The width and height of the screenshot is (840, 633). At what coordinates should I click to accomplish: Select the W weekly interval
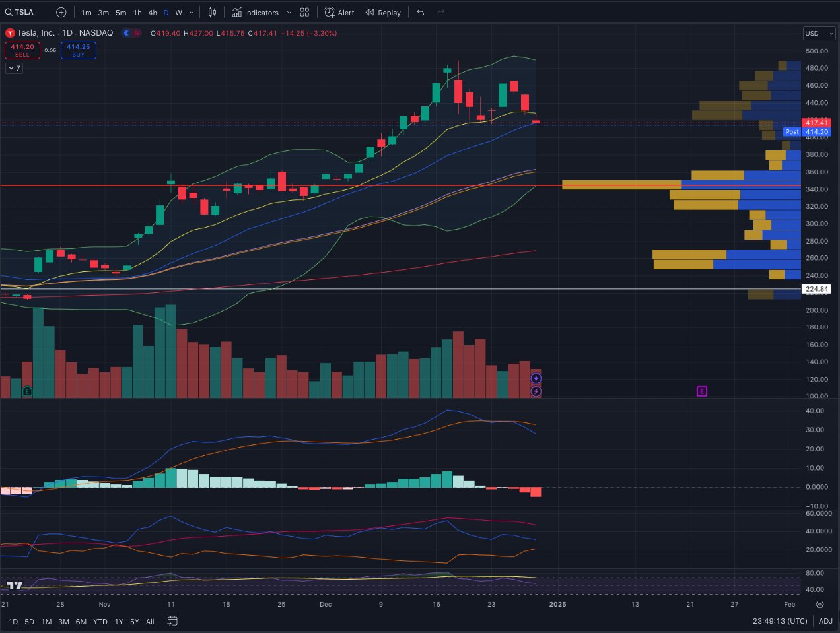178,13
